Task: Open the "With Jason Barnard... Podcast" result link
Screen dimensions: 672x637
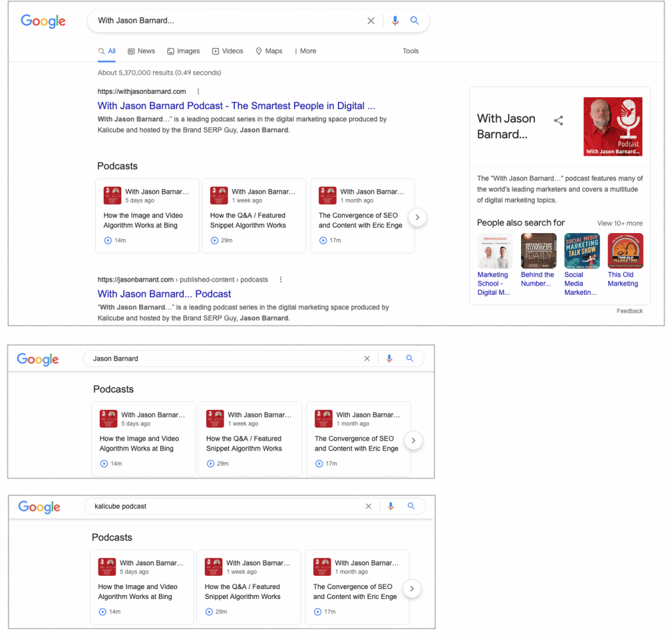Action: click(x=164, y=294)
